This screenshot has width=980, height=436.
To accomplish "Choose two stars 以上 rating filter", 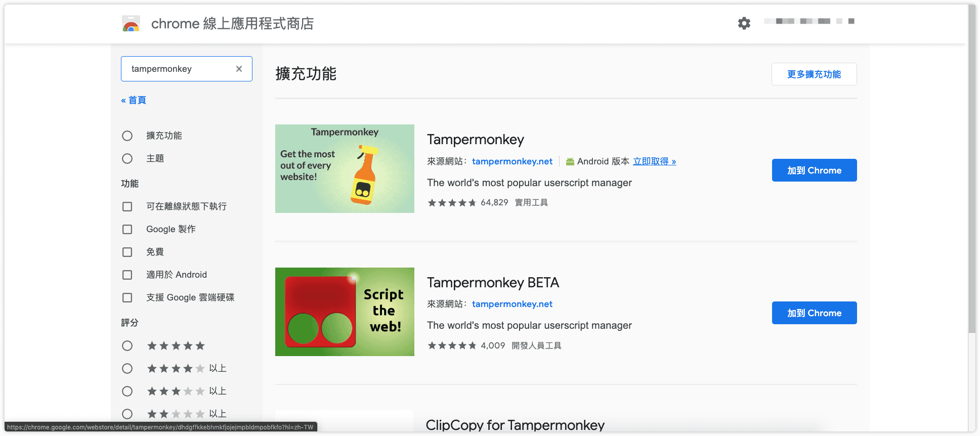I will pyautogui.click(x=127, y=414).
